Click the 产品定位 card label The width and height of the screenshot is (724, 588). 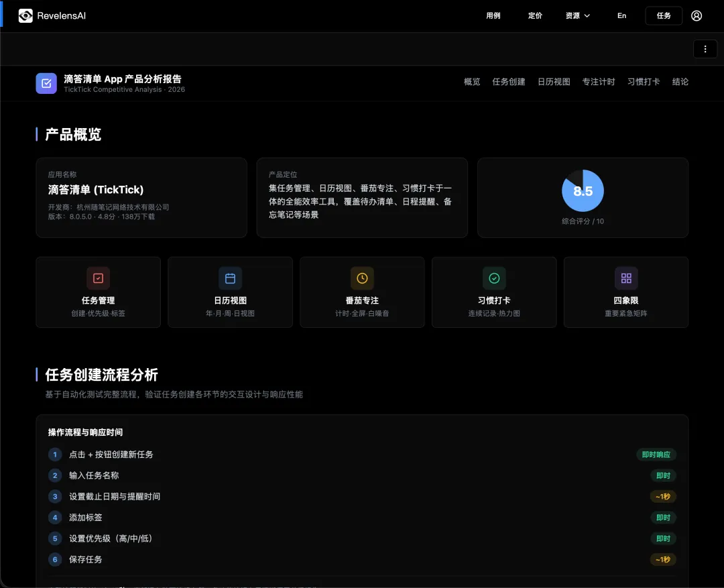coord(283,174)
